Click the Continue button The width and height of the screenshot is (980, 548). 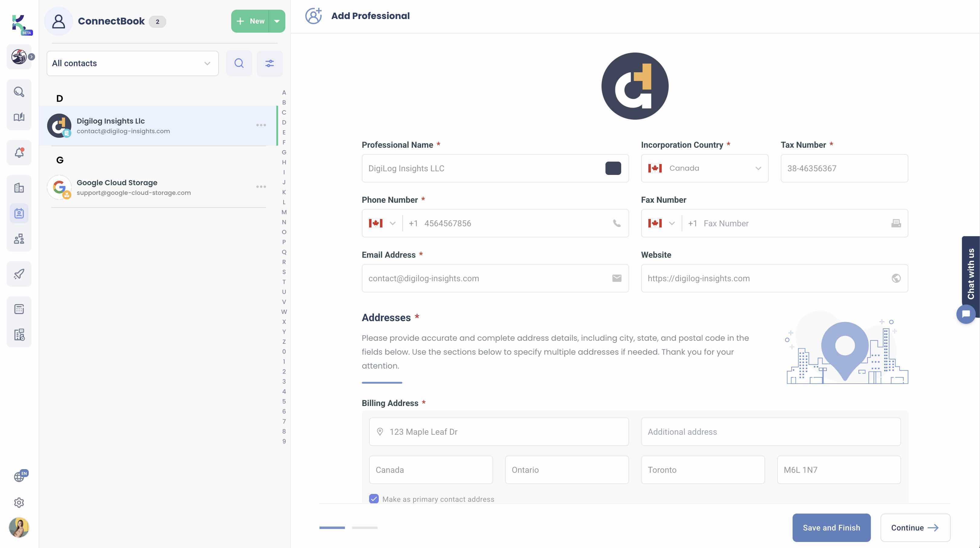pos(915,527)
